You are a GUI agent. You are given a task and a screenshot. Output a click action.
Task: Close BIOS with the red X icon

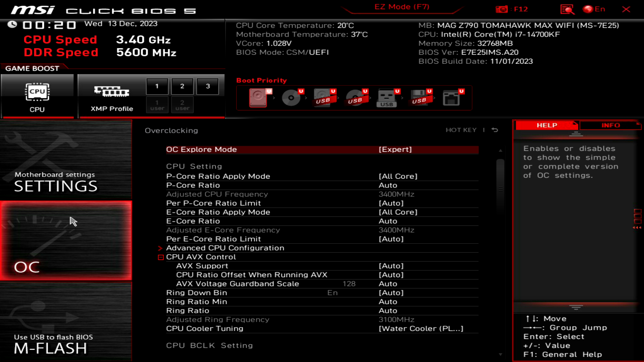626,9
